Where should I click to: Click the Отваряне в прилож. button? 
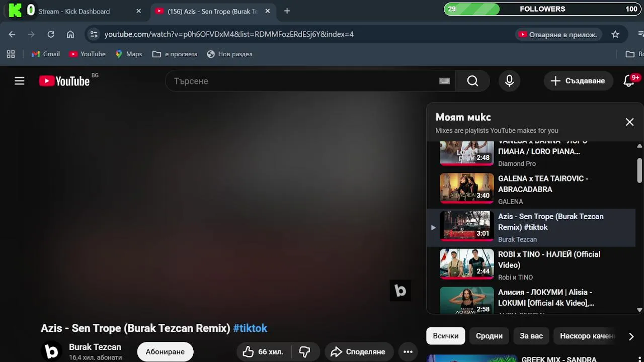(558, 35)
